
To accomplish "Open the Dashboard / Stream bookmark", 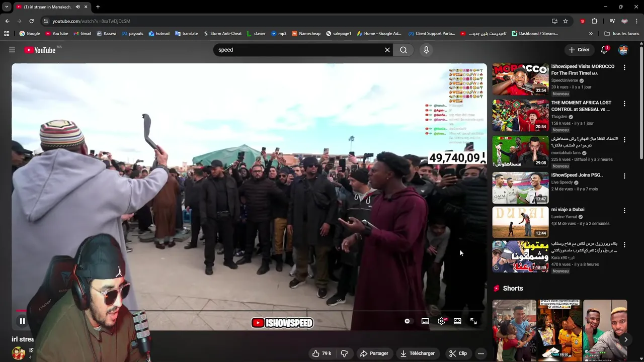I will (535, 34).
